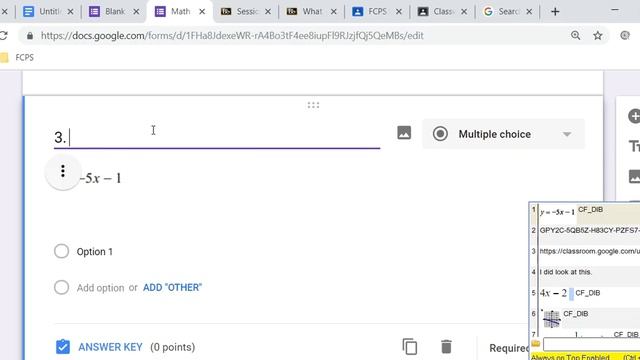640x360 pixels.
Task: Open the browser profile avatar icon
Action: [x=625, y=36]
